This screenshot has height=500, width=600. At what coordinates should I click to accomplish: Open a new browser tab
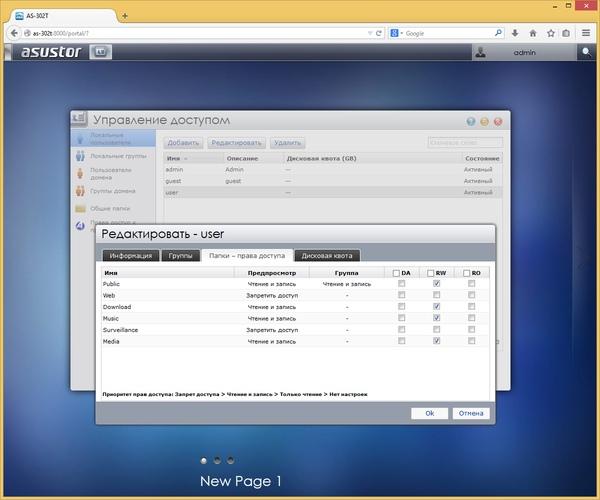(125, 16)
